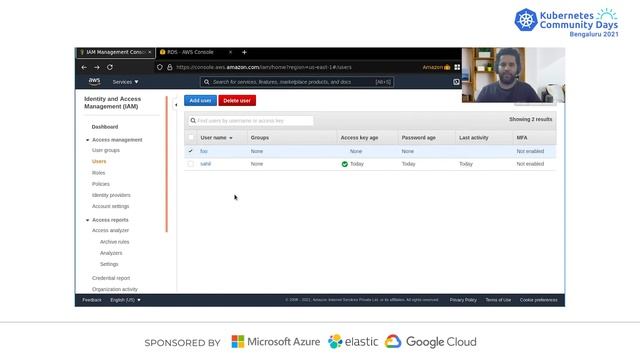Open Settings under Access analyzer
Image resolution: width=640 pixels, height=360 pixels.
coord(109,264)
